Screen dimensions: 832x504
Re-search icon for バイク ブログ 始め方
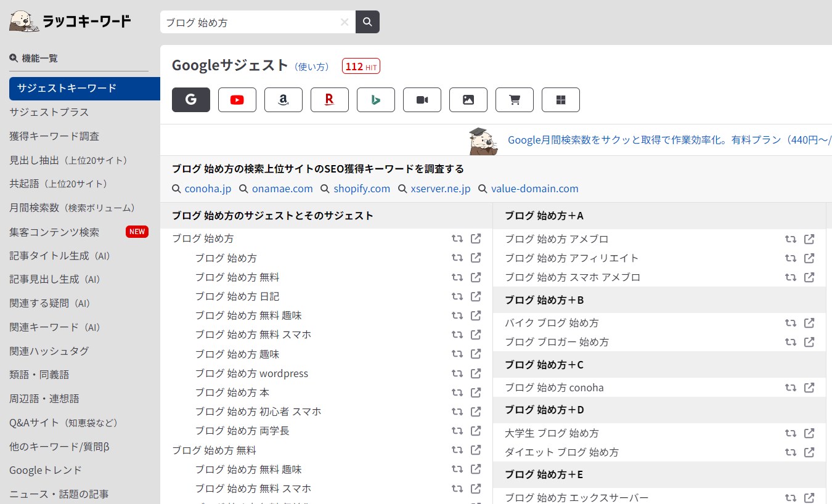click(791, 322)
